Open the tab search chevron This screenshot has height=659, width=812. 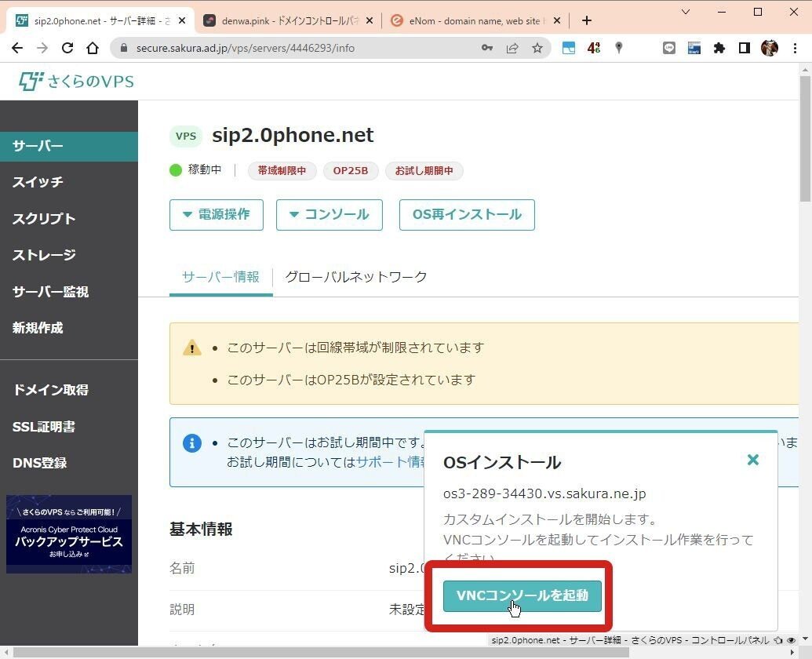[x=686, y=12]
